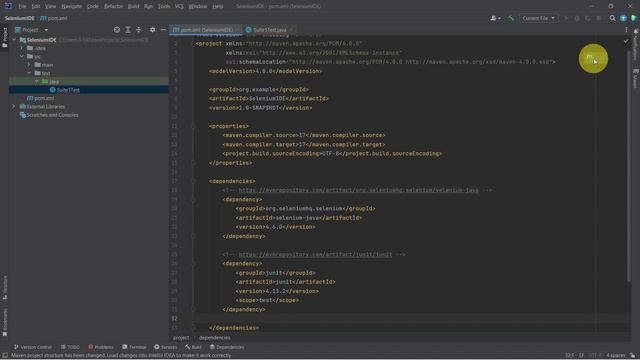Click the shield icon at toolbar far right

pos(634,18)
